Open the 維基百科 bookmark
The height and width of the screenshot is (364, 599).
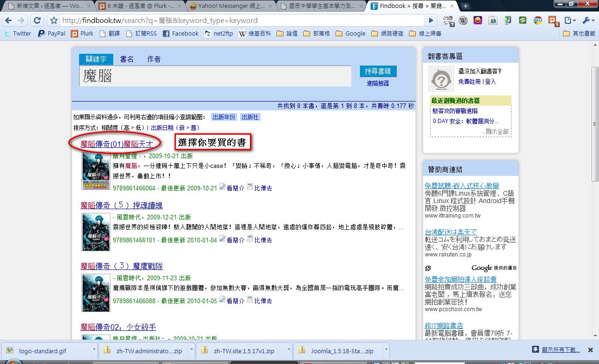tap(255, 34)
